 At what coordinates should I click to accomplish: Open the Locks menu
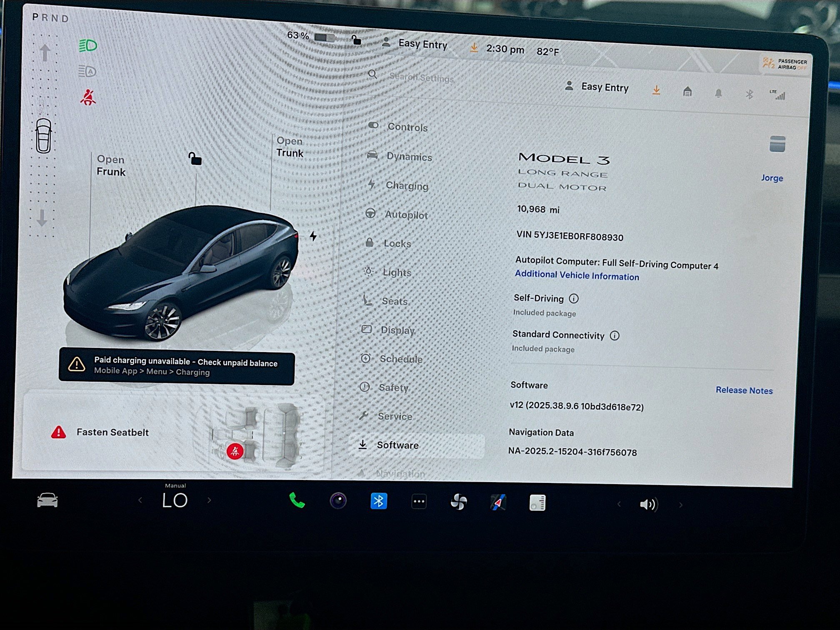387,243
